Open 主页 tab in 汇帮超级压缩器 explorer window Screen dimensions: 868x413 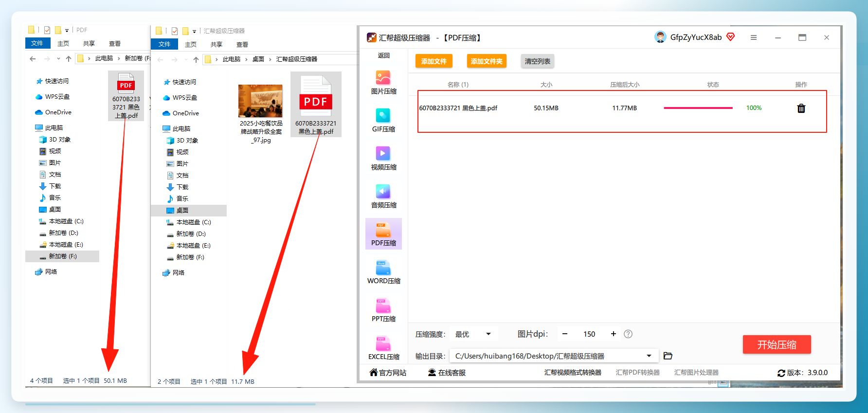click(191, 45)
